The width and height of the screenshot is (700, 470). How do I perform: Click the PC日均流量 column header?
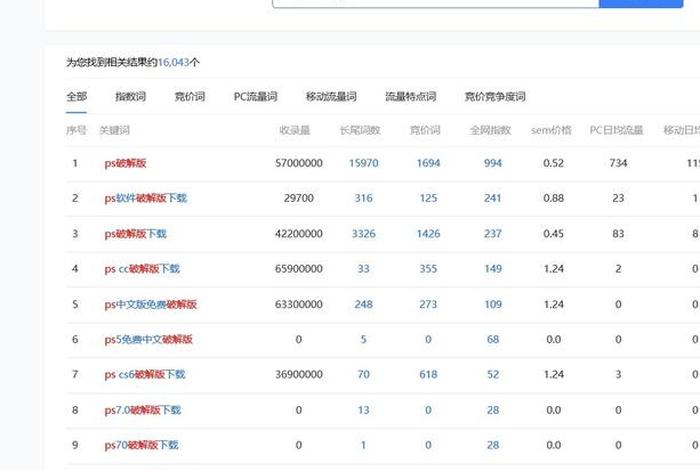[617, 130]
